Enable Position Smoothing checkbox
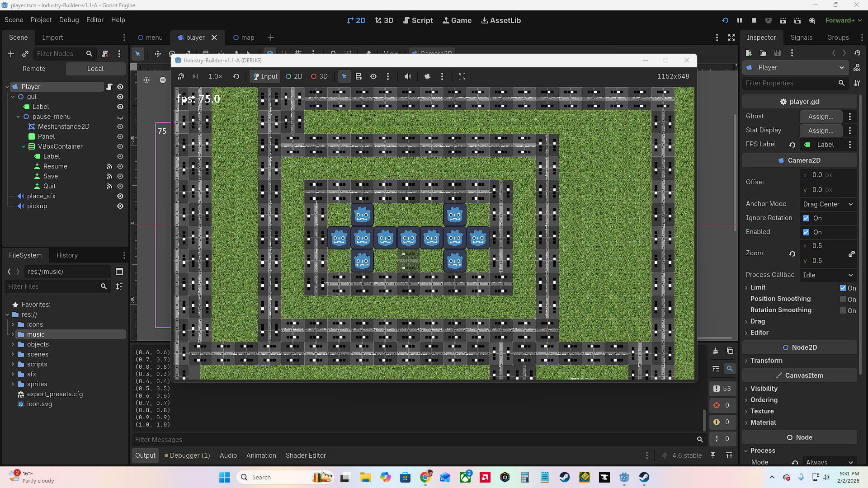 coord(843,299)
